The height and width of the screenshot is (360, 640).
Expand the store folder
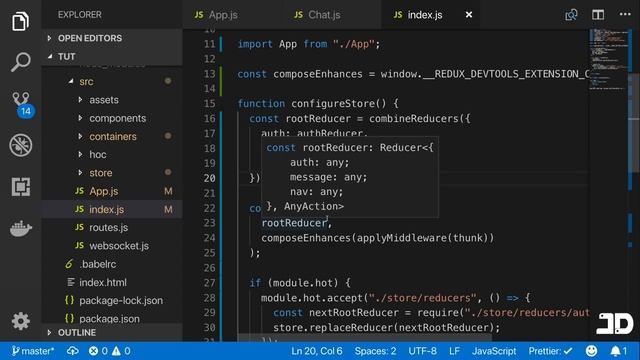(x=112, y=173)
